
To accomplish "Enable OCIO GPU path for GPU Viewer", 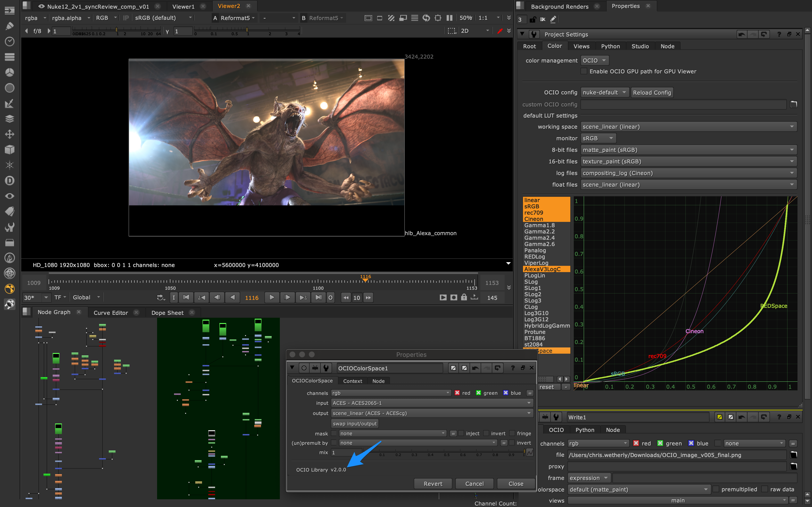I will (x=584, y=71).
